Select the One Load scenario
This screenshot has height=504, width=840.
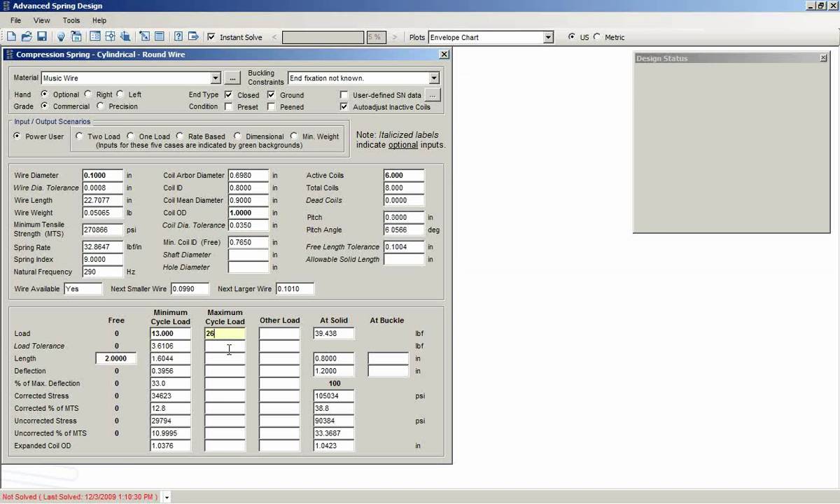130,136
